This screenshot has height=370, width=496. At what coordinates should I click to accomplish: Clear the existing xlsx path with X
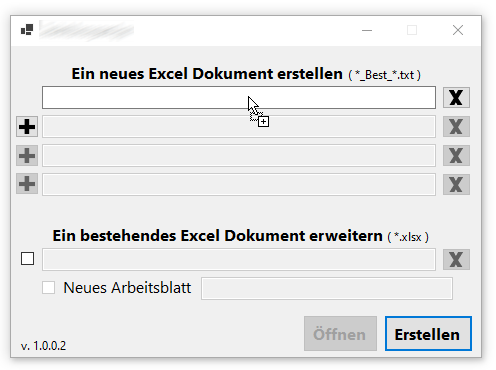point(456,259)
